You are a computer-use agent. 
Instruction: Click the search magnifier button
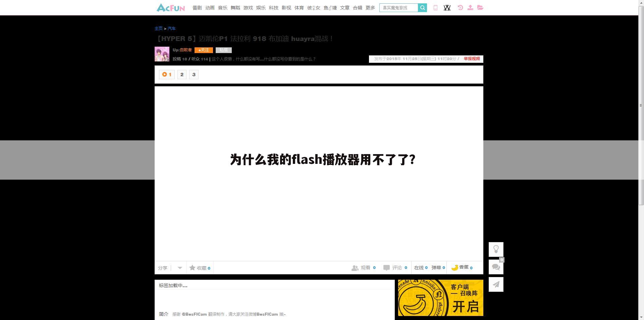(x=422, y=8)
